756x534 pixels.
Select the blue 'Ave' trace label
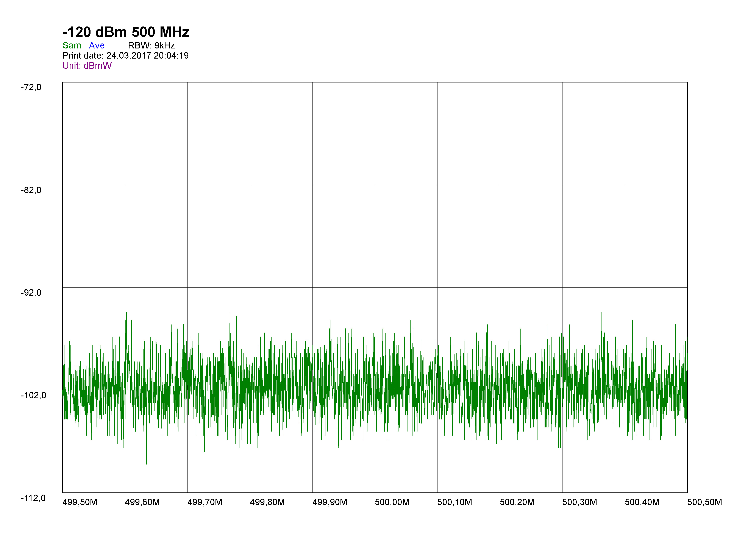click(97, 45)
